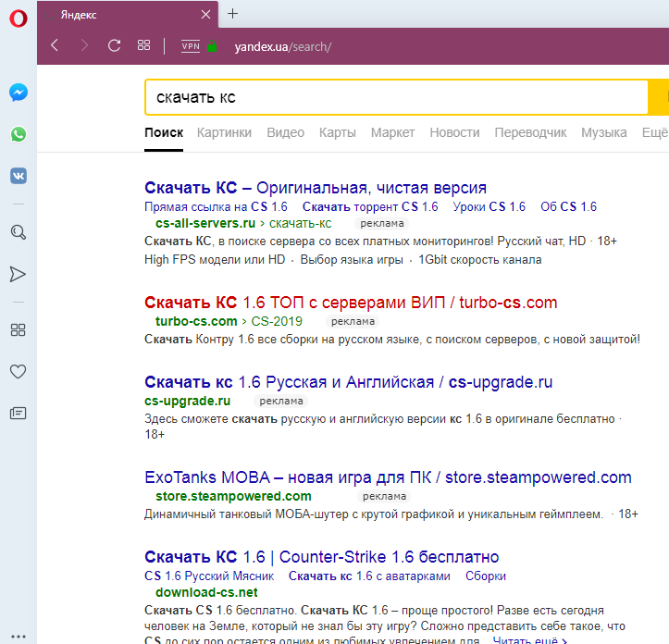Open 'Скачать кс 1.6 Русская и Английская' result
669x644 pixels.
point(348,382)
